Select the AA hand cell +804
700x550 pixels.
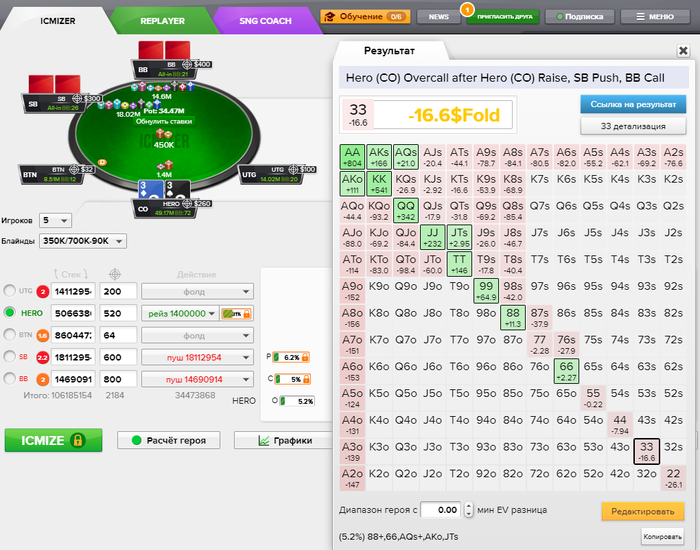pos(352,157)
